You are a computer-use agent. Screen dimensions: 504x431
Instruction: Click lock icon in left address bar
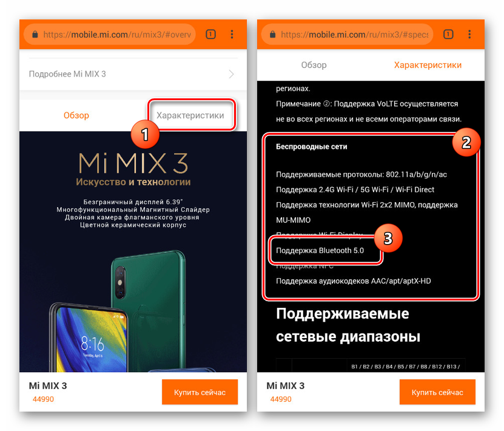click(35, 35)
